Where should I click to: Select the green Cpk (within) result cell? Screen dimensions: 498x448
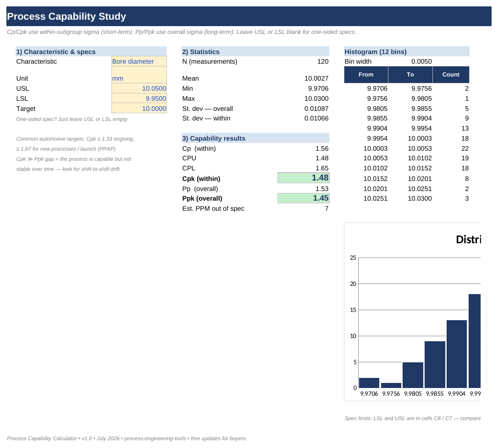[303, 178]
